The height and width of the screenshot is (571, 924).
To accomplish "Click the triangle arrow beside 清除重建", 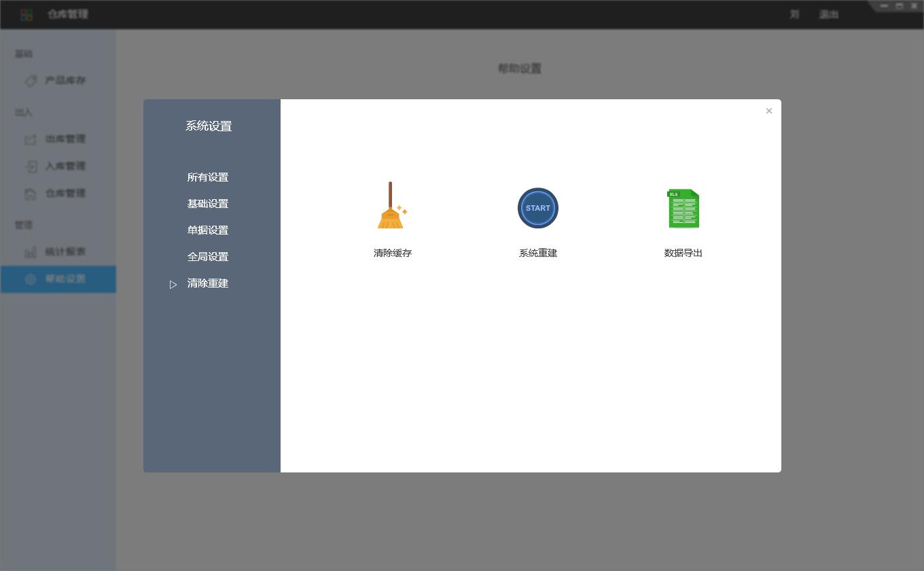I will (173, 284).
